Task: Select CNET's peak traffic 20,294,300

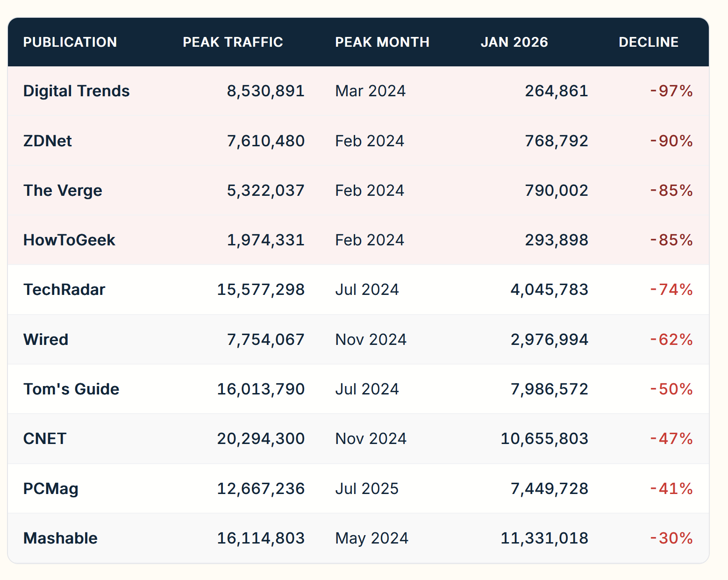Action: pos(261,439)
